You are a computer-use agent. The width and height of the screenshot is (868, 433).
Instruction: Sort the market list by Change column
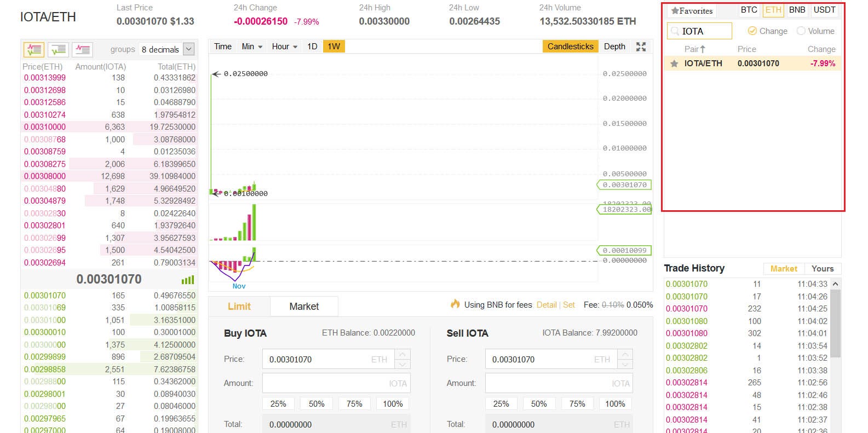click(x=821, y=49)
